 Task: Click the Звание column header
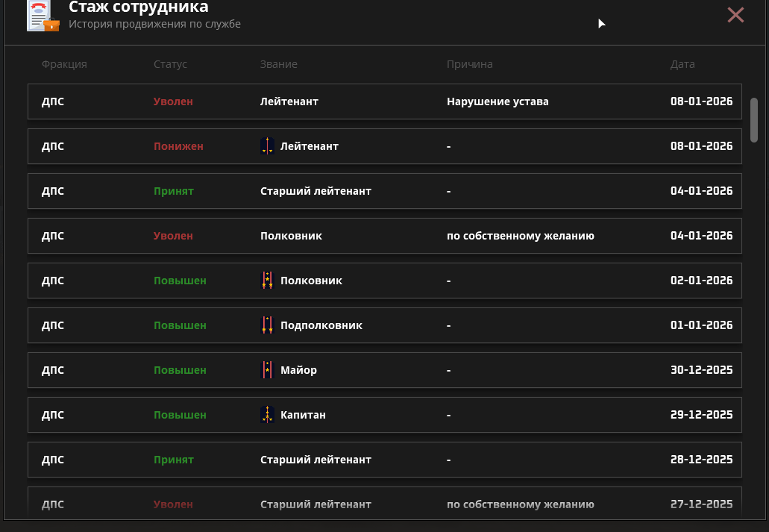click(x=278, y=64)
